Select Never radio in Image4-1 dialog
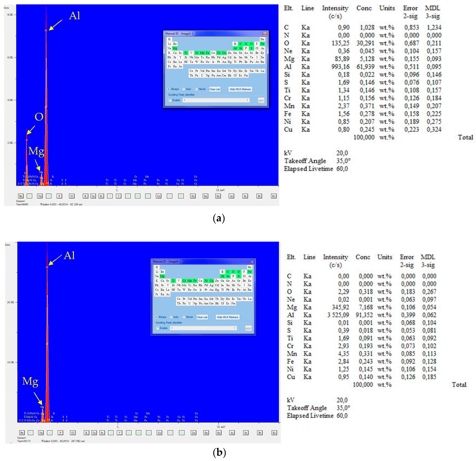Screen dimensions: 476x461 click(184, 317)
